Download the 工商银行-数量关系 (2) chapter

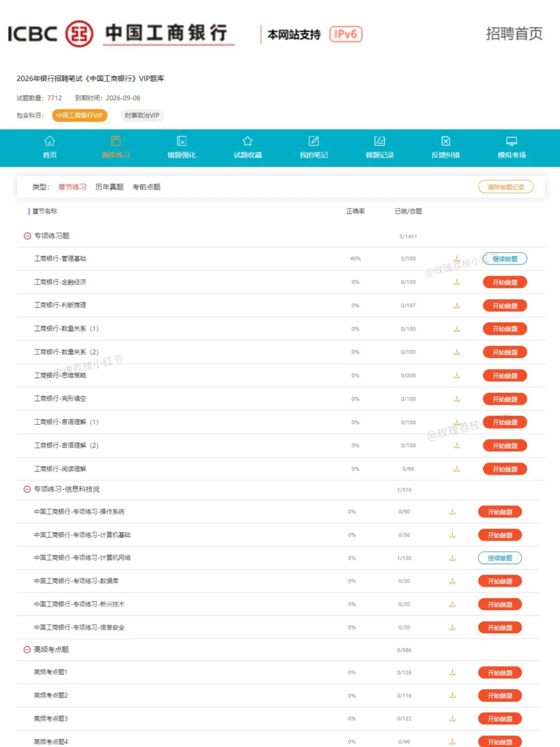tap(457, 352)
